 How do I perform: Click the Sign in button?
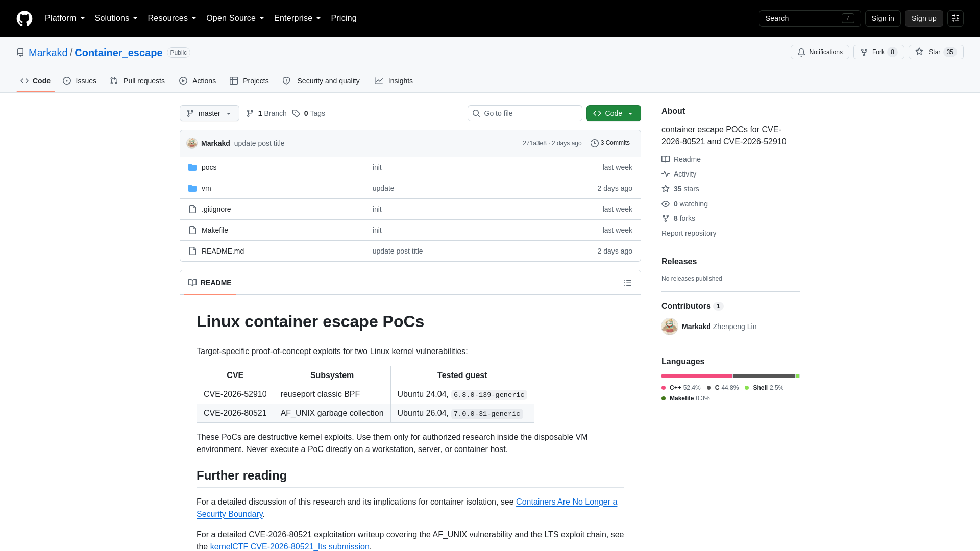coord(883,18)
